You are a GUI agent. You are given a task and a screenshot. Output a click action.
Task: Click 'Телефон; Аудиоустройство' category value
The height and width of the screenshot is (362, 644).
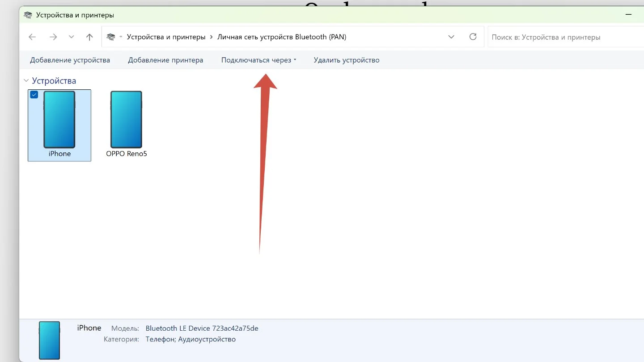click(x=191, y=339)
